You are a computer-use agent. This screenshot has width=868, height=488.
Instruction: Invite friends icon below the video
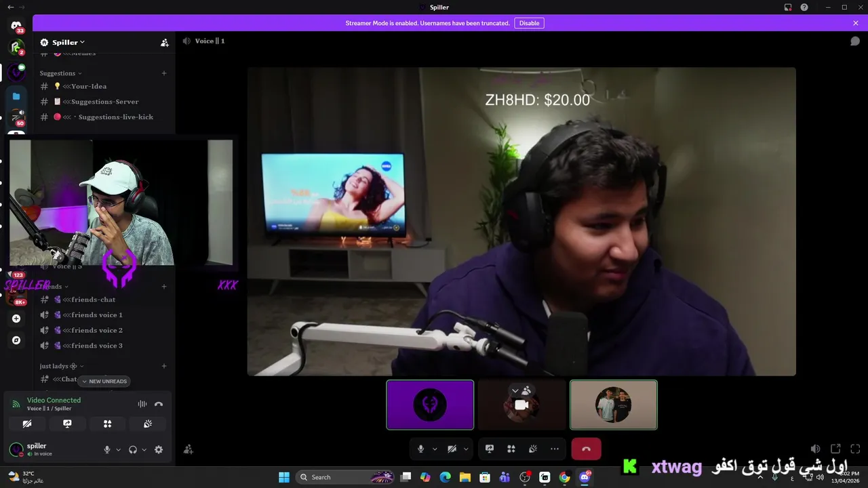point(189,449)
